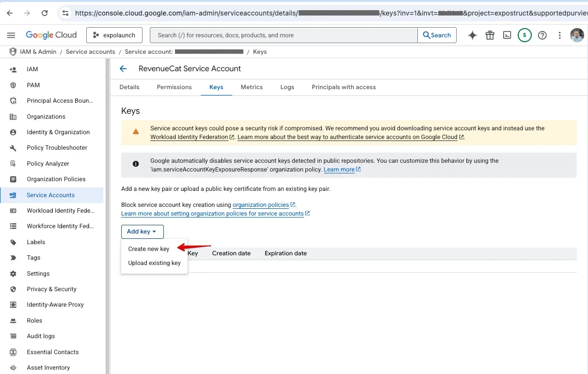The width and height of the screenshot is (588, 374).
Task: Open the gift box free trial icon
Action: coord(490,35)
